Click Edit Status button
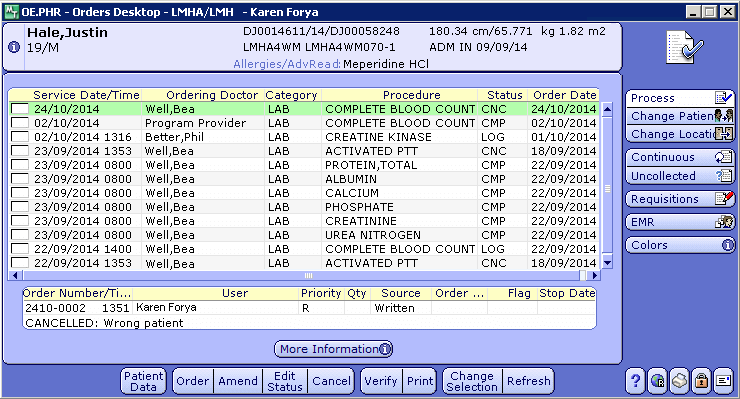The width and height of the screenshot is (740, 399). point(285,381)
